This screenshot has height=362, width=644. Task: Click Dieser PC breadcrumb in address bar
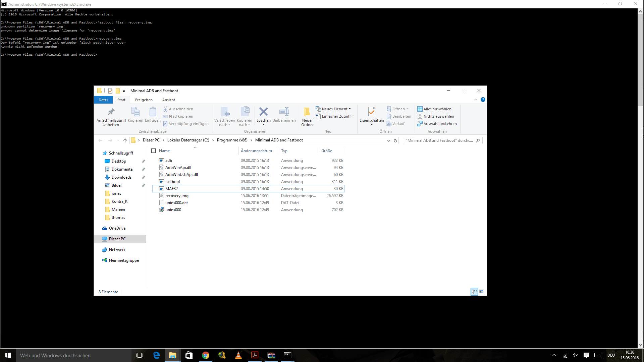tap(151, 140)
